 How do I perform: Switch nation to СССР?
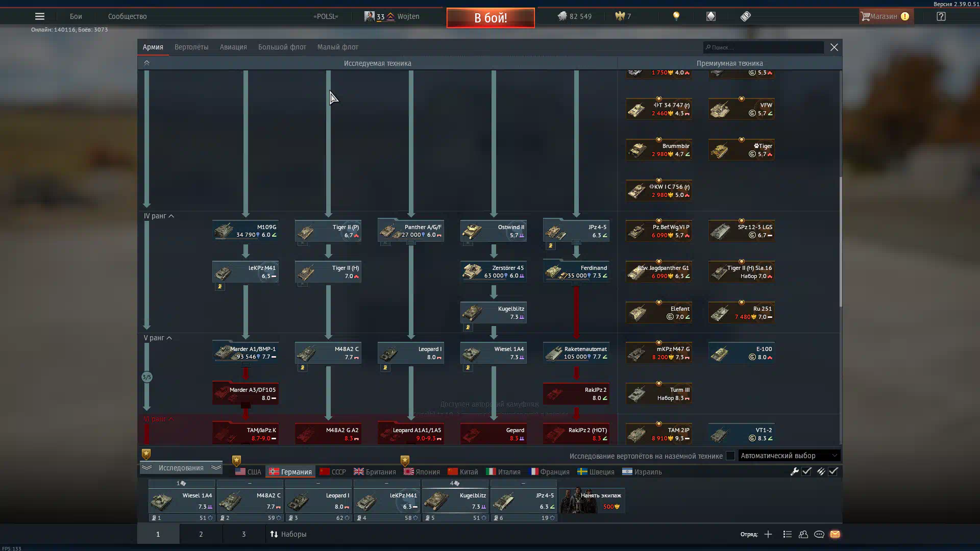333,472
